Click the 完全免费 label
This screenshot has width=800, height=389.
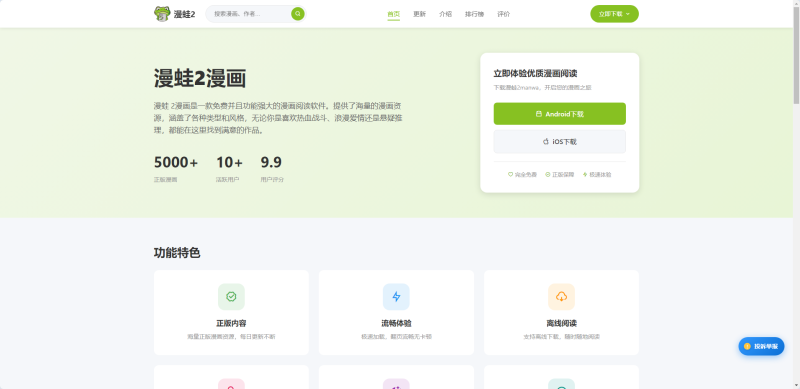pyautogui.click(x=526, y=175)
